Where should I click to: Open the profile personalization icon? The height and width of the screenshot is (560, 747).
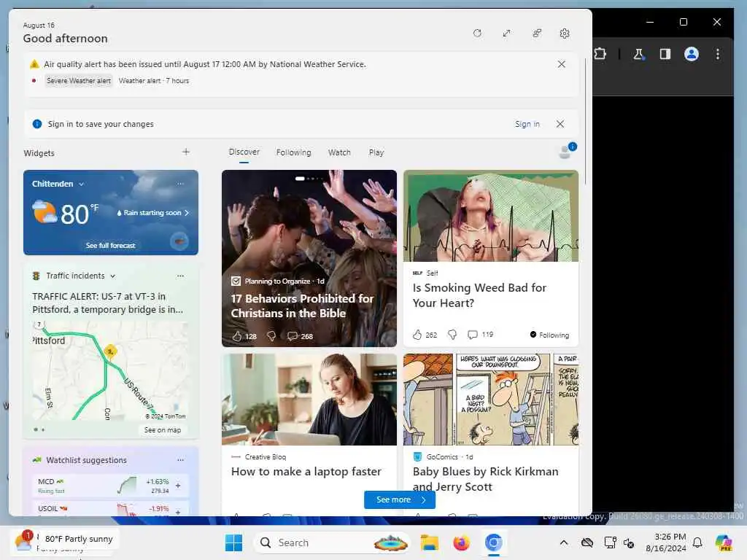pyautogui.click(x=566, y=151)
